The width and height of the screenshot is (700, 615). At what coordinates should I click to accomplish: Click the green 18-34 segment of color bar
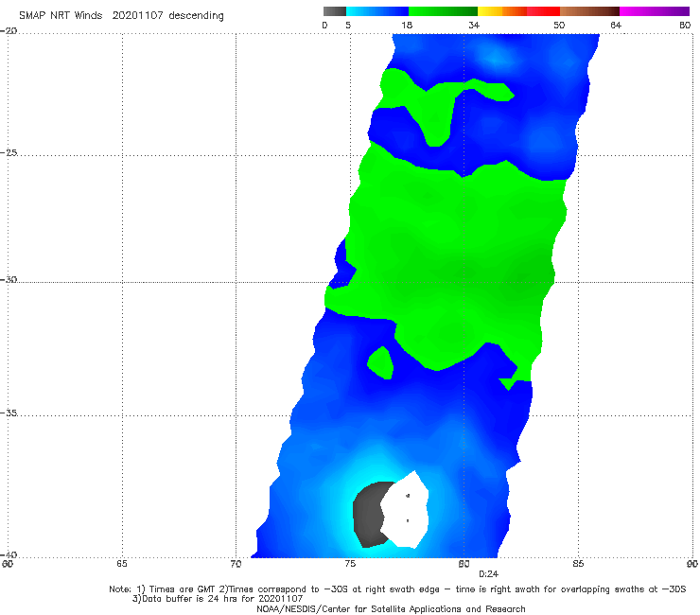coord(443,11)
